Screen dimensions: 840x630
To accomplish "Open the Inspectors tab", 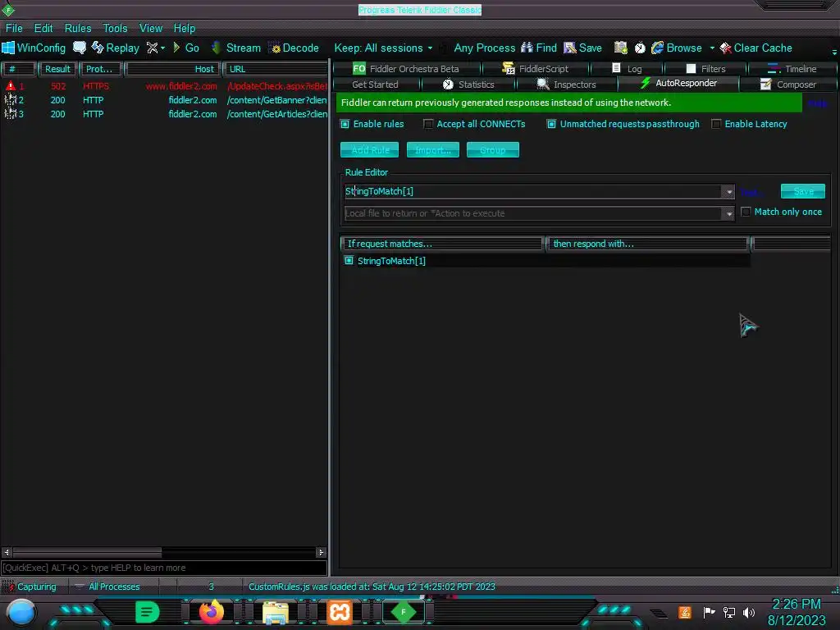I will click(566, 84).
